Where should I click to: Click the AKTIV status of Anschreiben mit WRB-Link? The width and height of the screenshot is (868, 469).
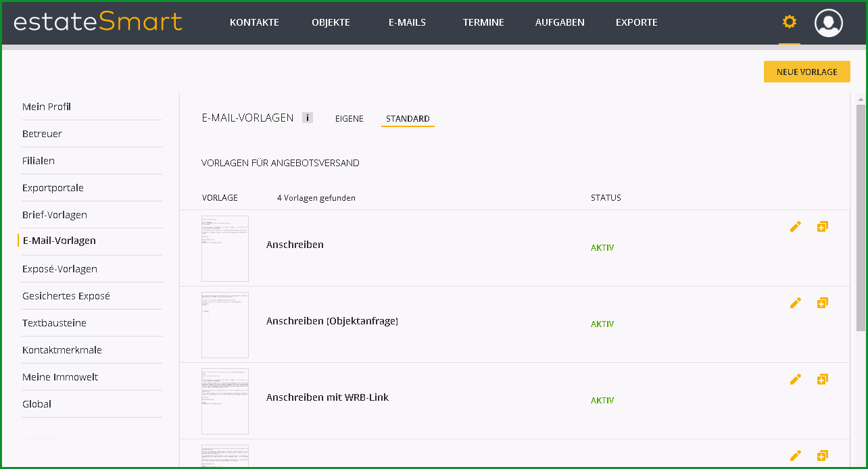602,401
